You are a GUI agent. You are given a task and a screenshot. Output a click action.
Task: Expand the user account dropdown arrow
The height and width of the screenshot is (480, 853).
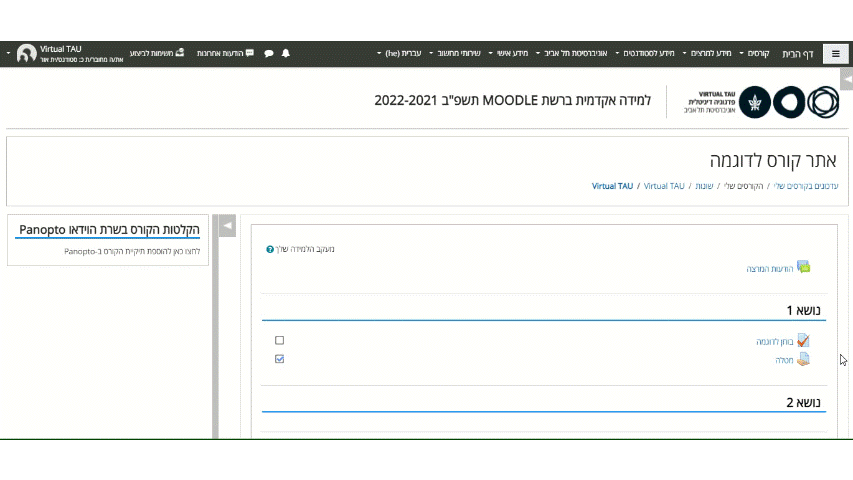[8, 53]
